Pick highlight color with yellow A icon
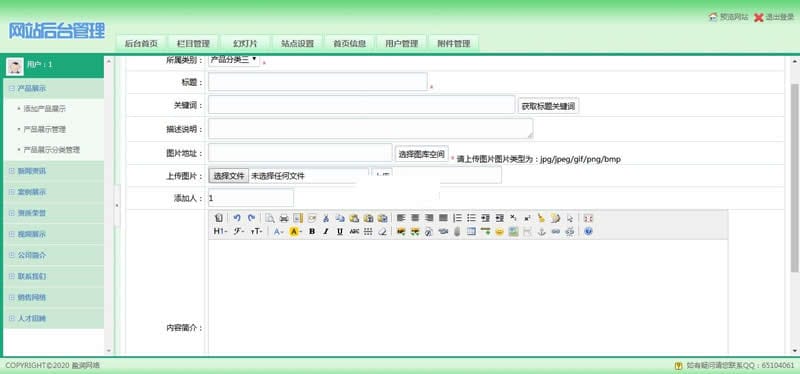 point(296,231)
